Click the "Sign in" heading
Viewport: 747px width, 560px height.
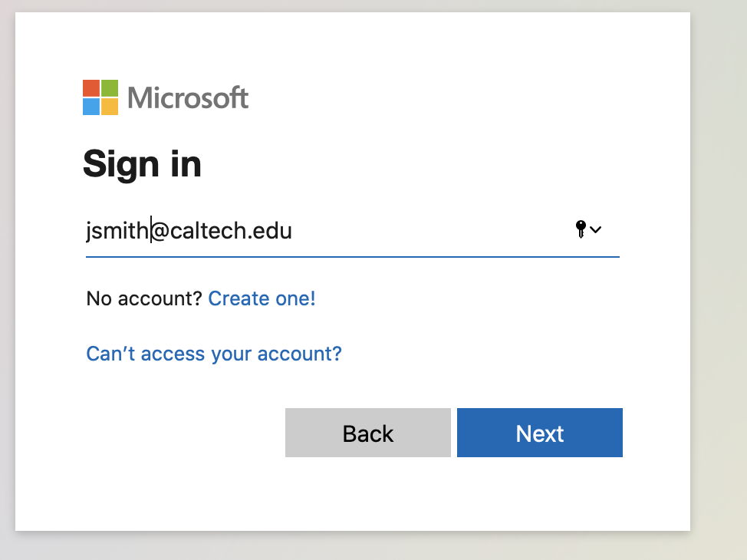pos(142,163)
